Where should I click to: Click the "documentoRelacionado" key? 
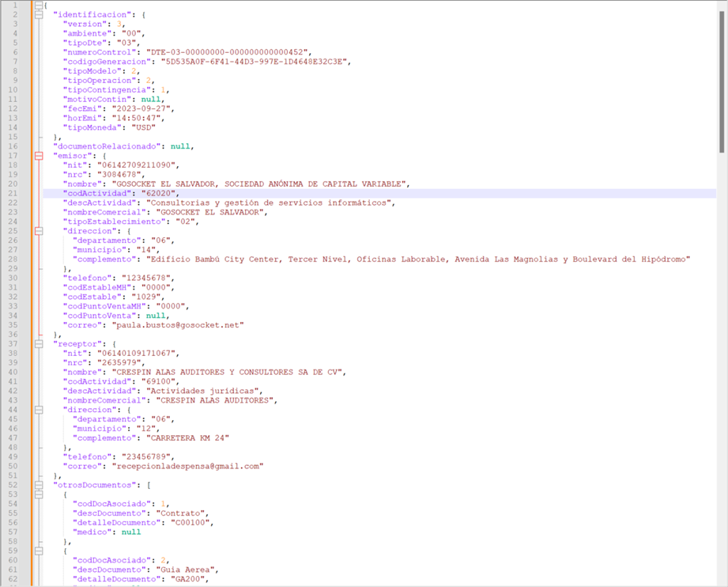coord(107,146)
